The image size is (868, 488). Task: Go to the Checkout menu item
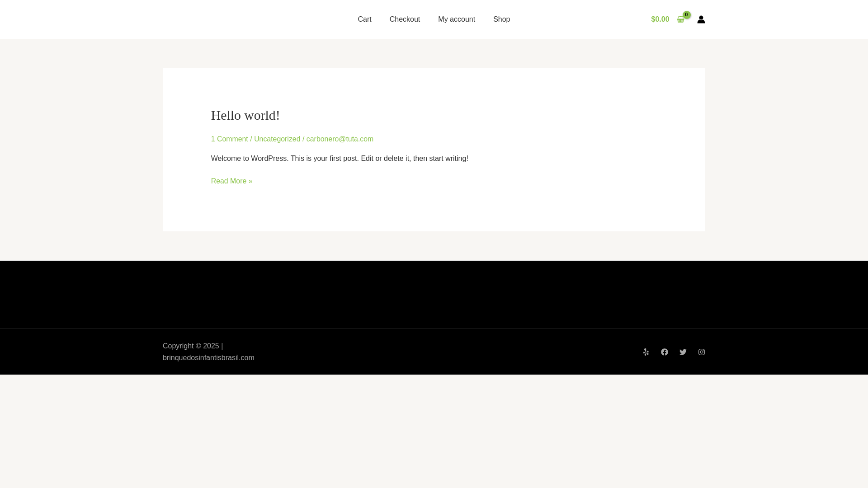[405, 19]
